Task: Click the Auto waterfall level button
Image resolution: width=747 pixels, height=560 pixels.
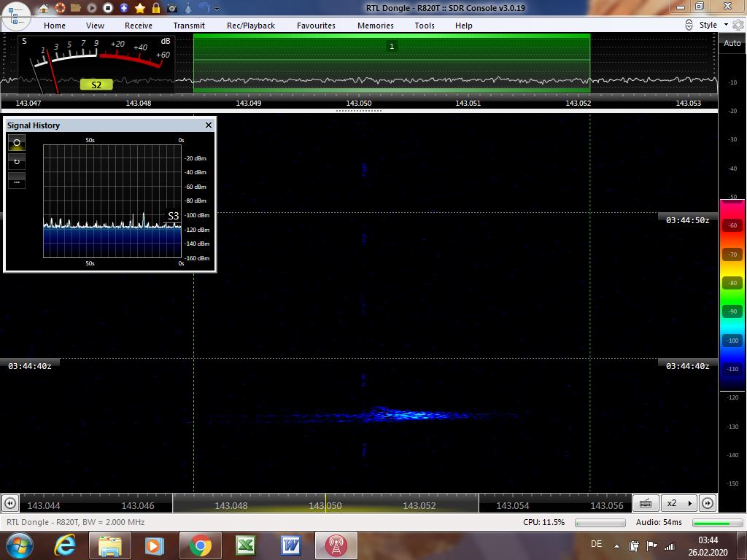Action: coord(732,43)
